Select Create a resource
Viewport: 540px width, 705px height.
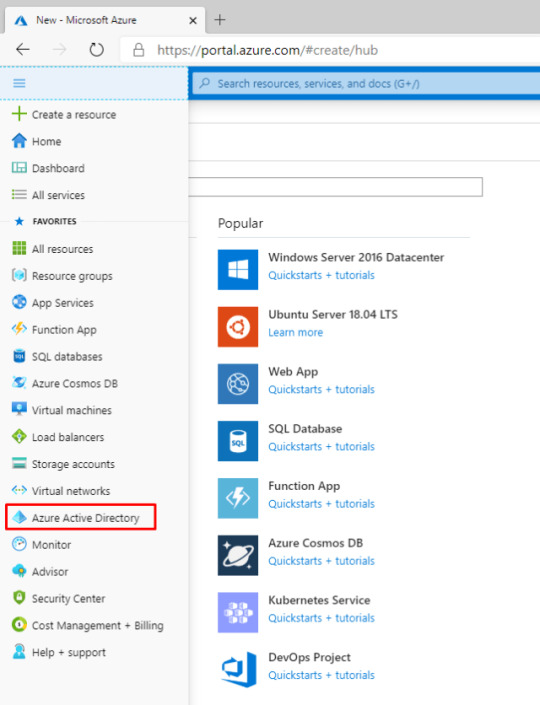(x=64, y=115)
